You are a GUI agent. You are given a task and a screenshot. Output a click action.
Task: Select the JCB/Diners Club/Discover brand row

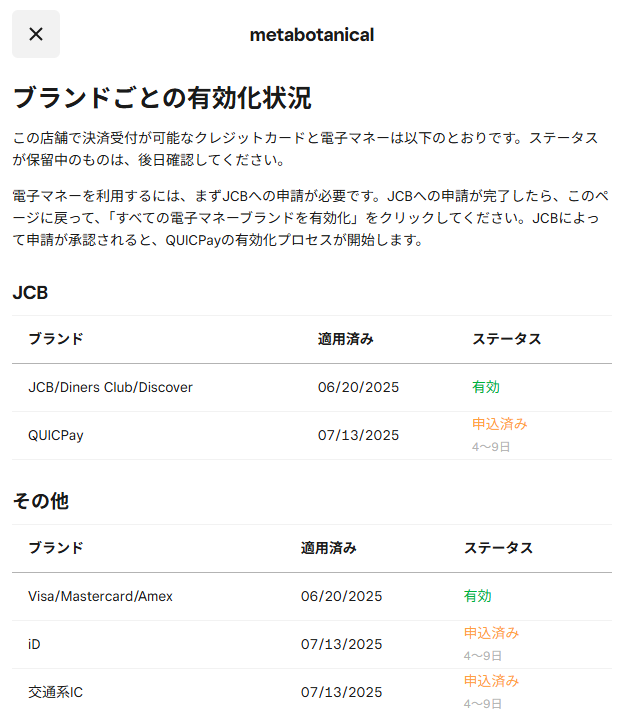pyautogui.click(x=312, y=388)
